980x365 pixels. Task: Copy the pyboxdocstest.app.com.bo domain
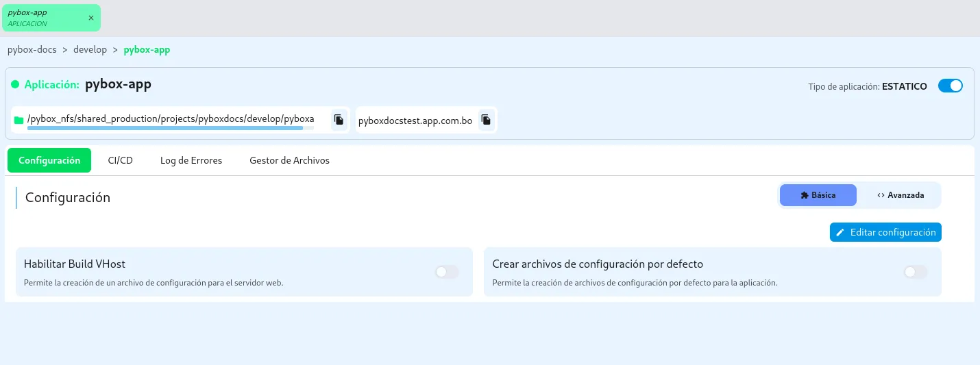click(x=486, y=120)
